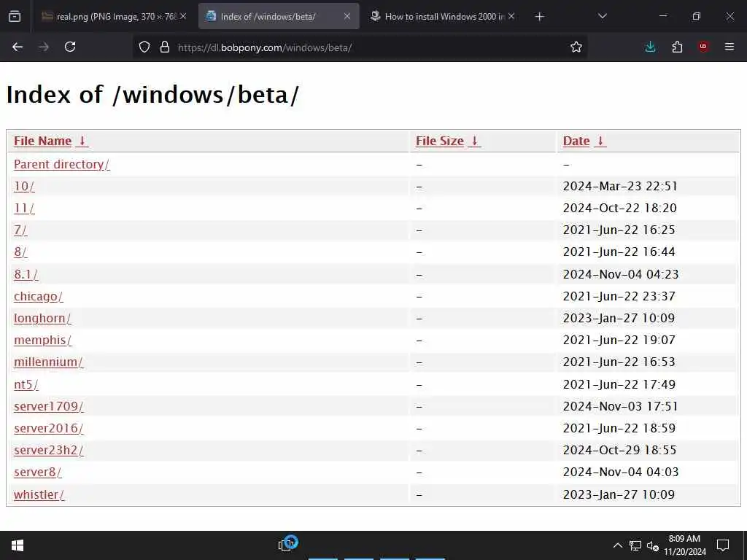Go back to the previous page
The image size is (747, 560).
pos(18,47)
